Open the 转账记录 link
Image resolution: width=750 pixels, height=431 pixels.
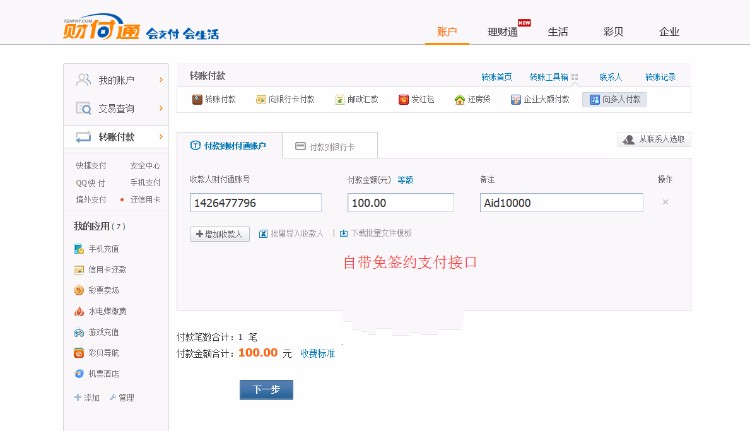coord(660,77)
